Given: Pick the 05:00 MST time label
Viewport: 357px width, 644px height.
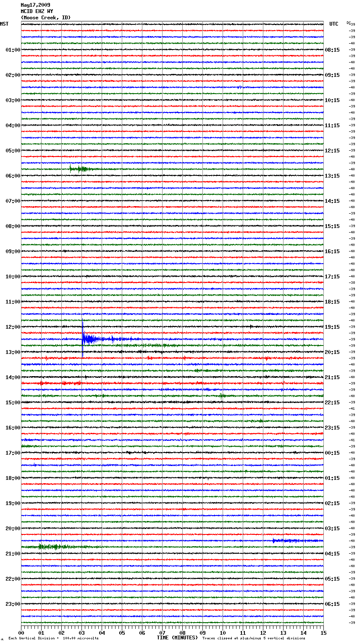Looking at the screenshot, I should pyautogui.click(x=13, y=151).
